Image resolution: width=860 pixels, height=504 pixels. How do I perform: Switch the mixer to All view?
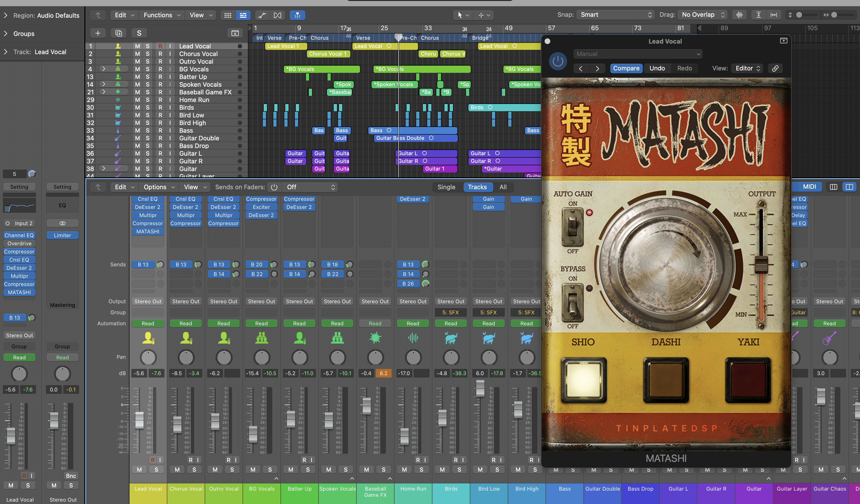503,187
